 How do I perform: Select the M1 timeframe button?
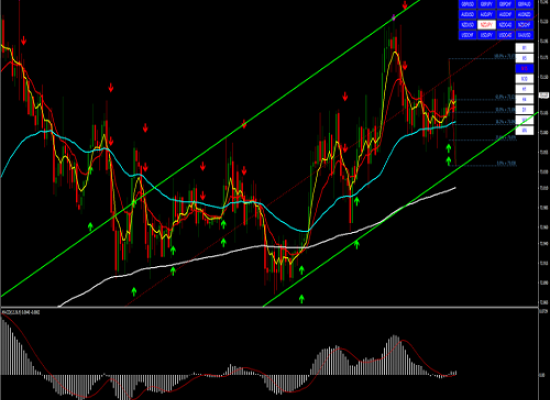click(x=524, y=48)
